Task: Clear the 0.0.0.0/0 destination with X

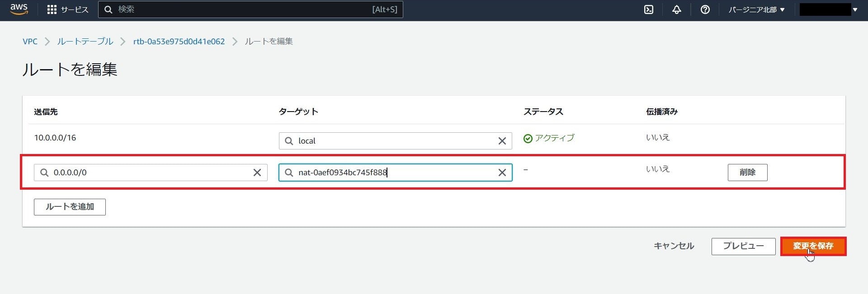Action: pyautogui.click(x=257, y=173)
